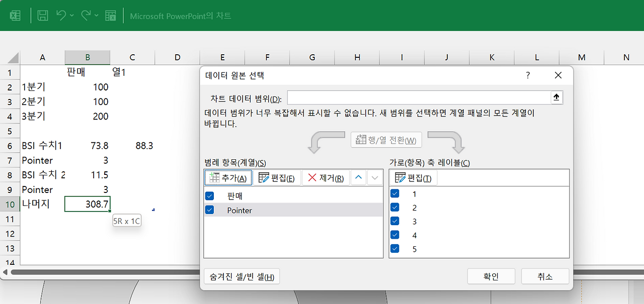The image size is (644, 304).
Task: Click cell A6 labeled BSI 수치1
Action: click(42, 146)
